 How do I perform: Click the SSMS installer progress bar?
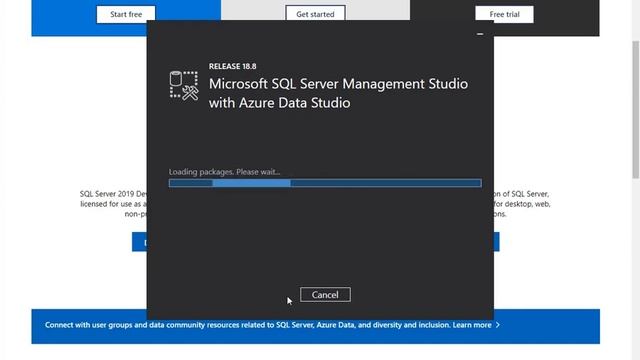[x=325, y=183]
